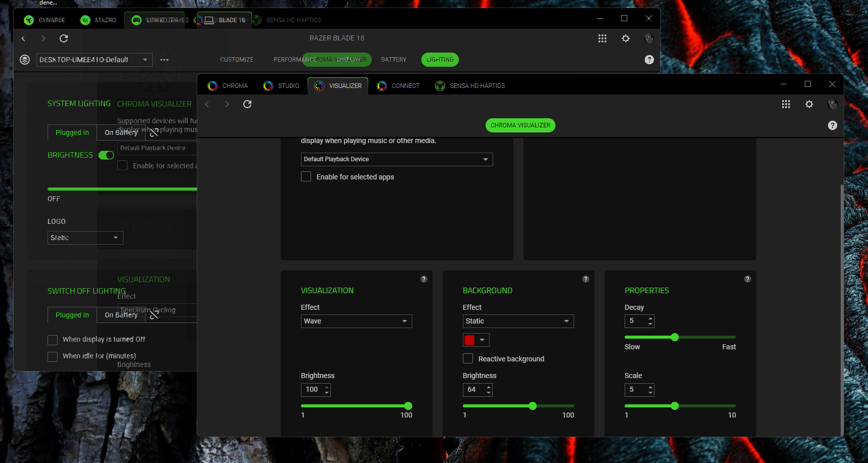
Task: Open the app grid in Chroma window
Action: point(786,104)
